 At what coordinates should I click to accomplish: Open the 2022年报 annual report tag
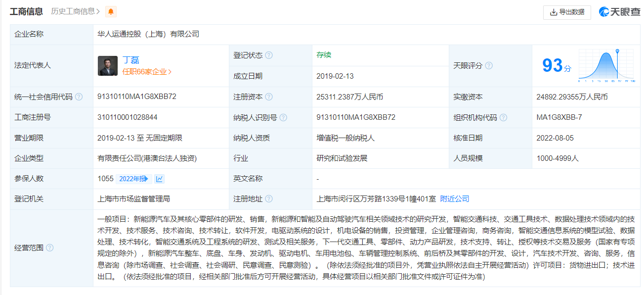133,179
